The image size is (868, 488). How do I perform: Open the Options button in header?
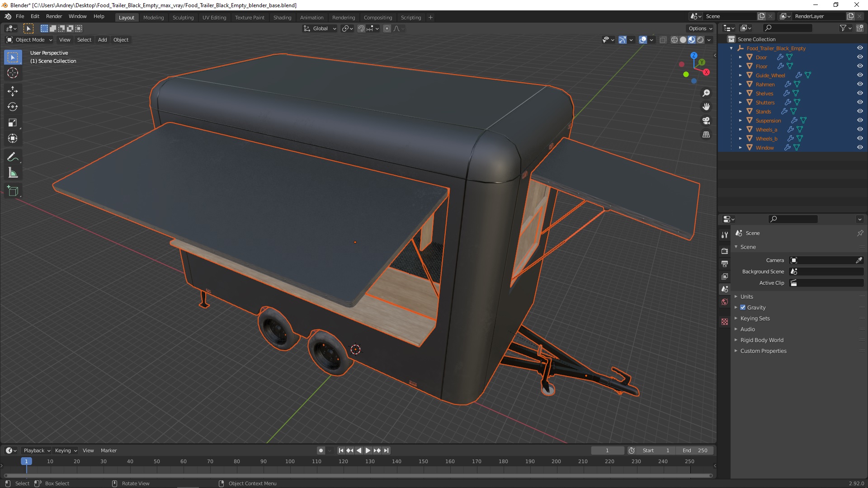(700, 28)
